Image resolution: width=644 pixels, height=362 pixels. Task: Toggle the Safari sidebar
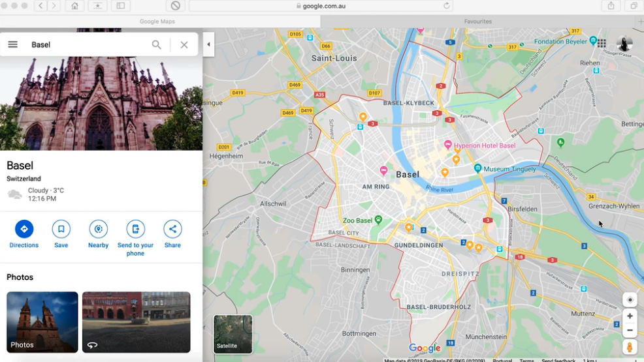[121, 6]
